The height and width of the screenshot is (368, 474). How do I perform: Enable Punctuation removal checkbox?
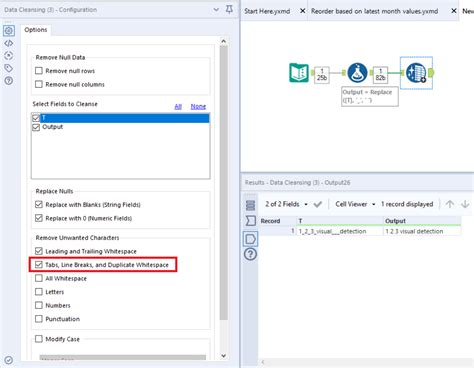(39, 319)
